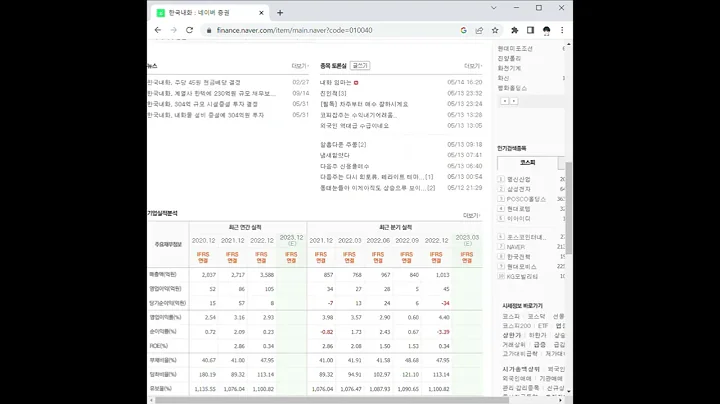Click the 거래상위 quick link
The image size is (720, 404).
click(514, 344)
